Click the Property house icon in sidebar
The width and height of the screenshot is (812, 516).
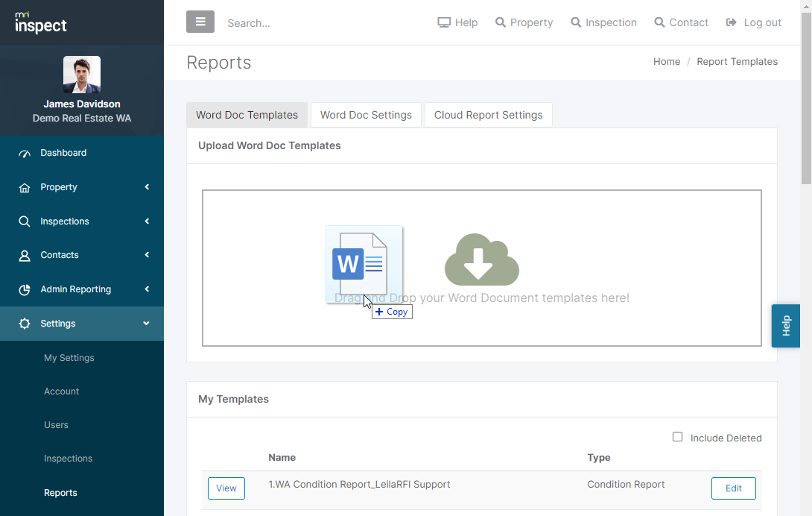pyautogui.click(x=25, y=187)
